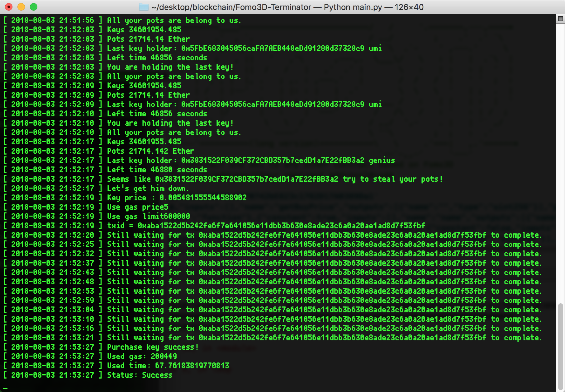This screenshot has width=565, height=392.
Task: Click the 'Pots 21714.142 Ether' line
Action: (x=99, y=151)
